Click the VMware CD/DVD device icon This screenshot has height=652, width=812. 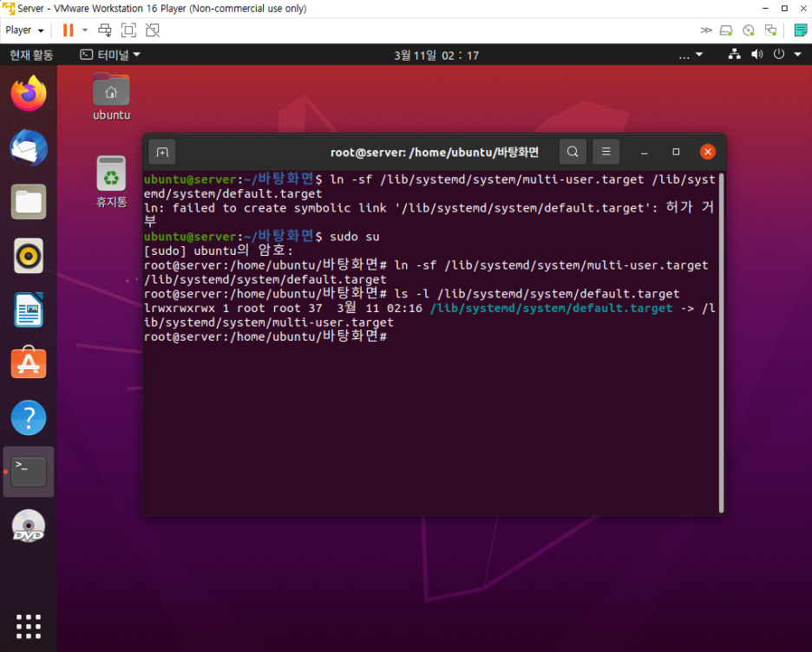point(749,30)
